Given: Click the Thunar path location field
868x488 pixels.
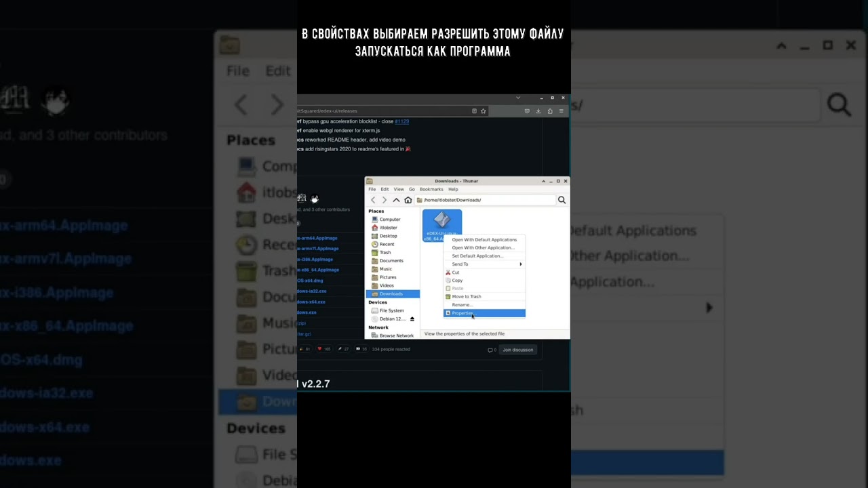Looking at the screenshot, I should (485, 200).
